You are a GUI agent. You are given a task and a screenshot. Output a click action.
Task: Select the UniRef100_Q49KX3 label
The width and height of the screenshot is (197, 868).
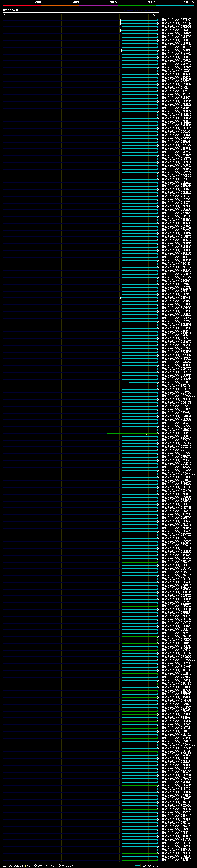click(177, 78)
